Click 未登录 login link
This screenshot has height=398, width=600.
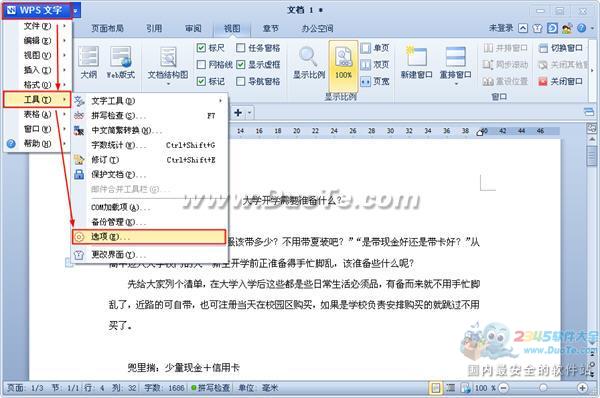501,28
